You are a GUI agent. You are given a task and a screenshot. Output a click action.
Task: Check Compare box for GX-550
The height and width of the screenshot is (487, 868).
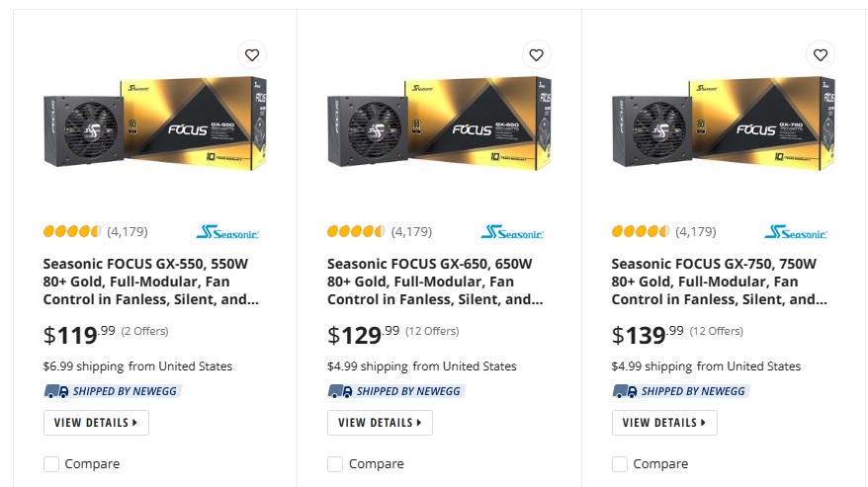click(51, 463)
